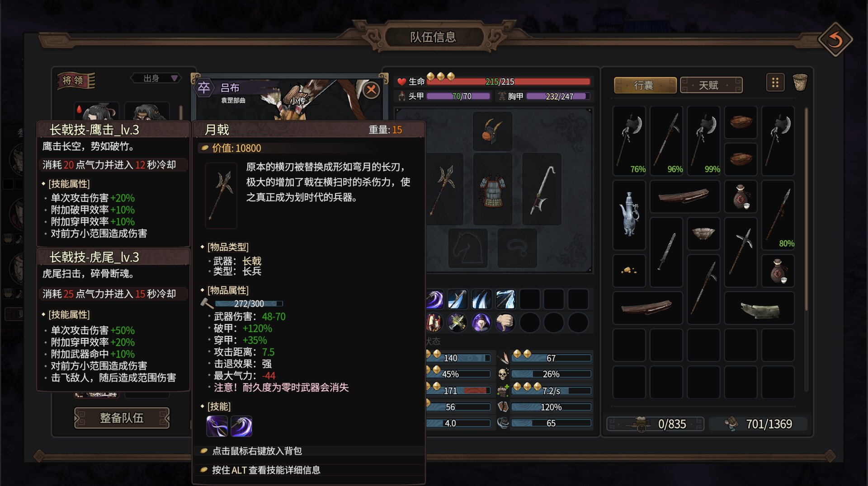Select the hooked polearm in right weapon slot

tap(542, 189)
